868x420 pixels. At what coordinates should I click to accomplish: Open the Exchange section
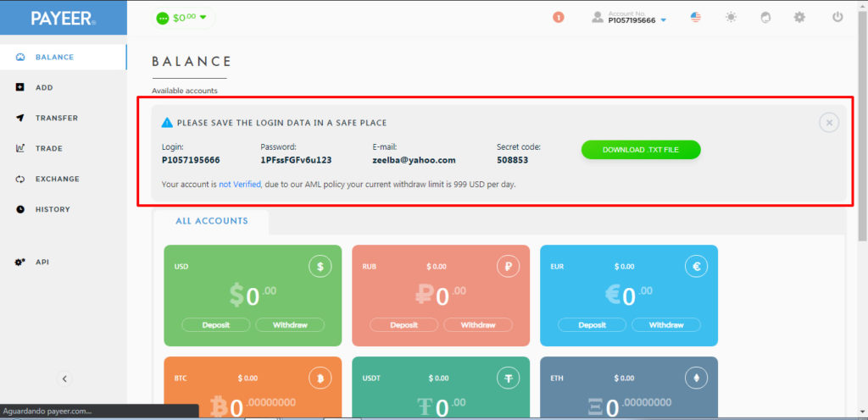(x=63, y=179)
